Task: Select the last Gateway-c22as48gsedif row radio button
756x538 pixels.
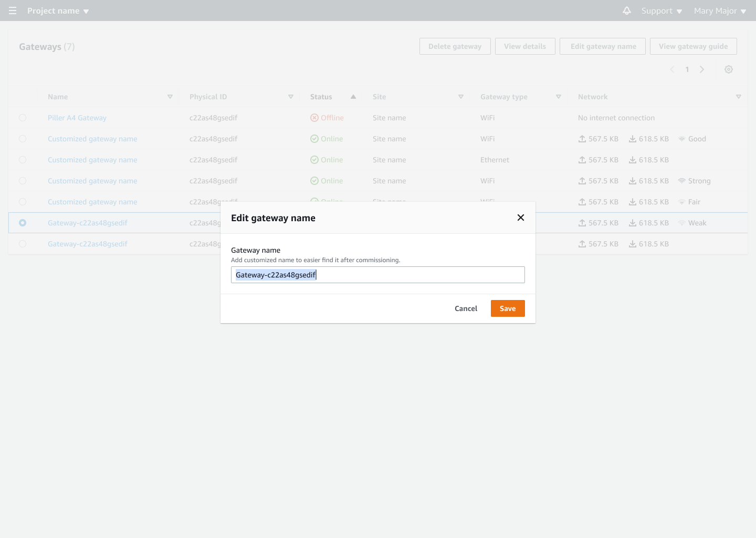Action: pyautogui.click(x=23, y=244)
